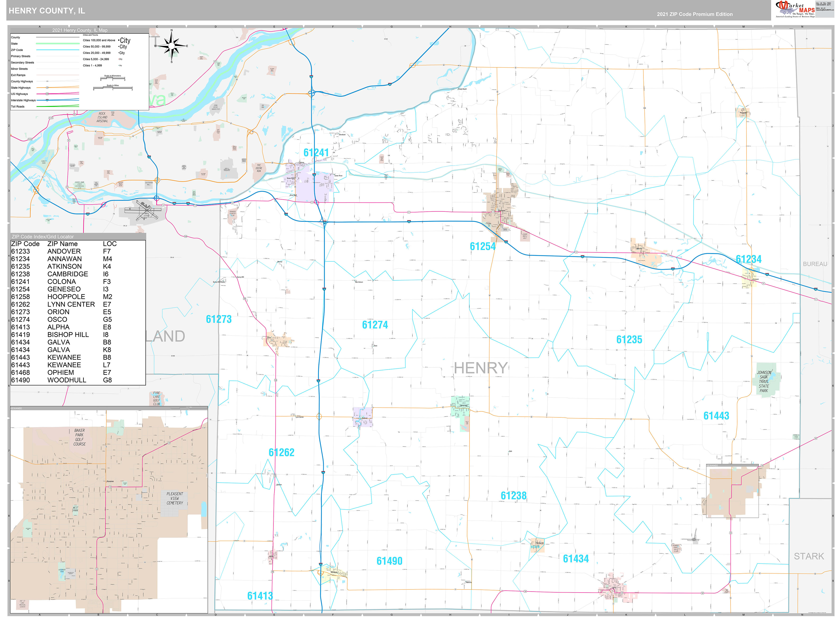Click the green State boundary color swatch
Viewport: 840px width, 617px height.
(58, 44)
